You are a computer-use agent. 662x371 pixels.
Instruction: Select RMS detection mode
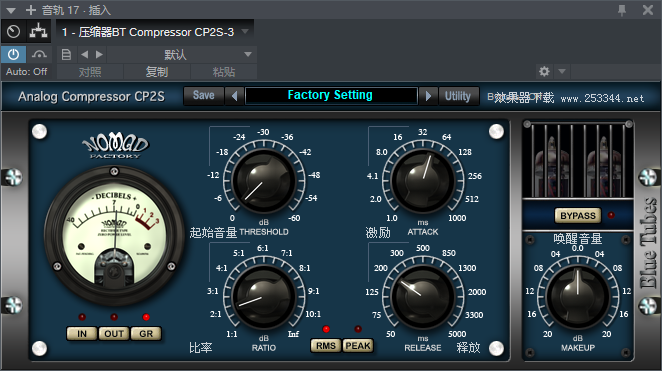pyautogui.click(x=326, y=346)
